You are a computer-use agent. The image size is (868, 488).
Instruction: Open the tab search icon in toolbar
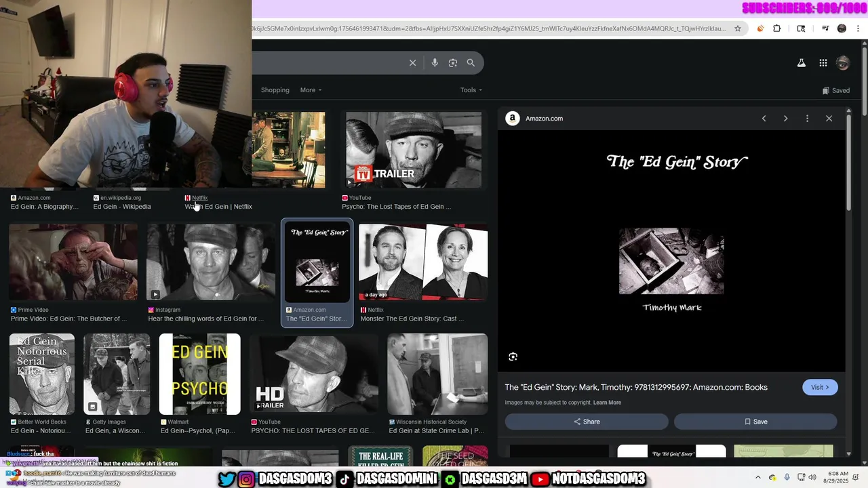(x=801, y=28)
